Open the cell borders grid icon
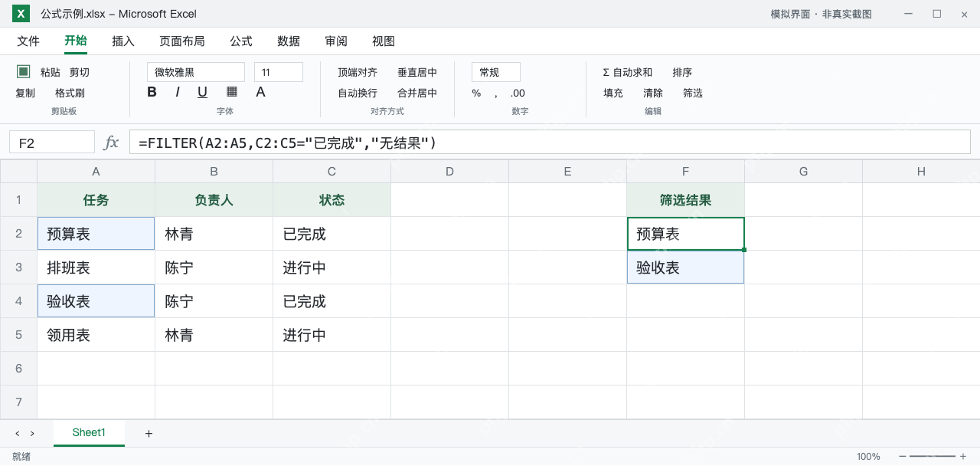The height and width of the screenshot is (466, 980). 232,92
